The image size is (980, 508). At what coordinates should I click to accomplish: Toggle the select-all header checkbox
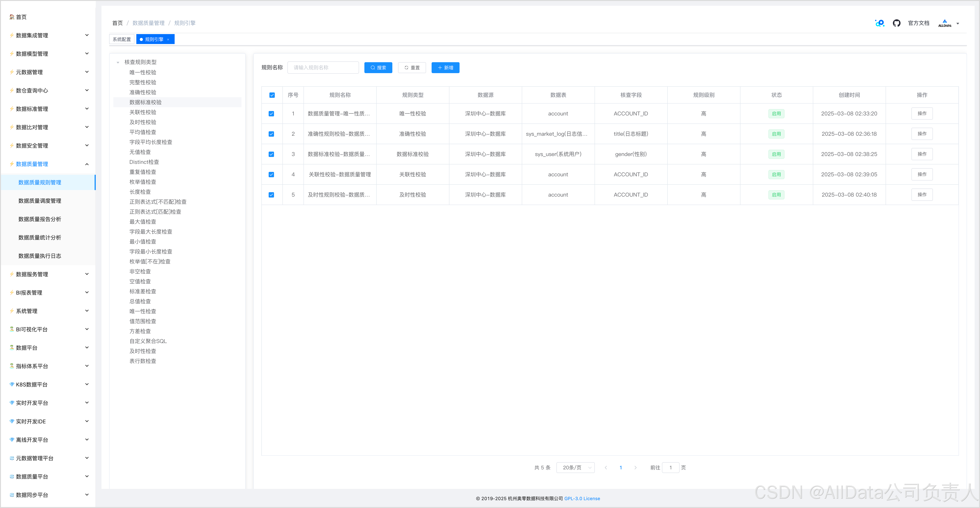pos(272,95)
